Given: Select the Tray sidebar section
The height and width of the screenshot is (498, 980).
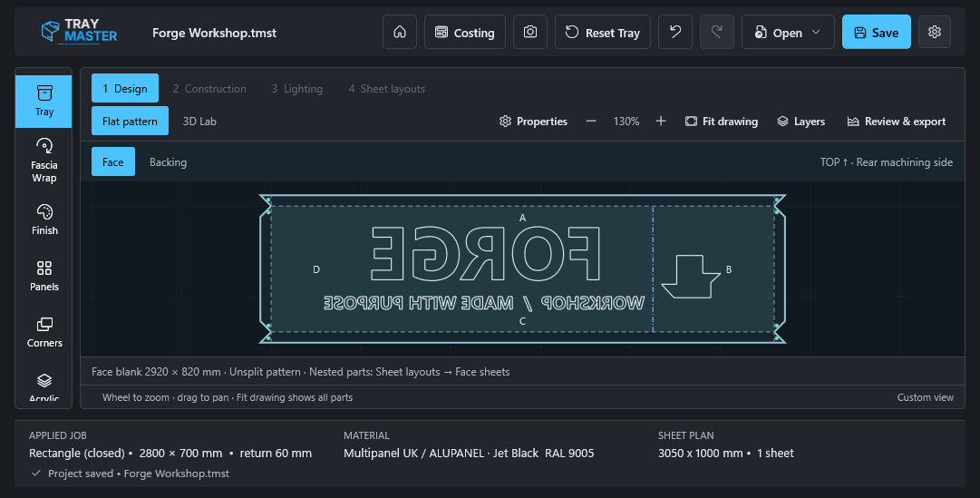Looking at the screenshot, I should (x=44, y=102).
